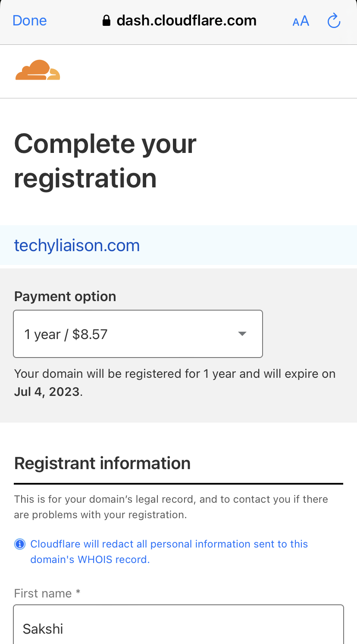This screenshot has width=357, height=644.
Task: Tap the dash.cloudflare.com address text
Action: (x=187, y=21)
